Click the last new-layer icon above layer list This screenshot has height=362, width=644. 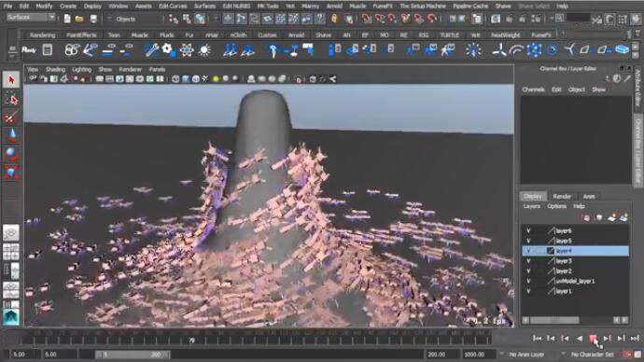click(x=624, y=217)
